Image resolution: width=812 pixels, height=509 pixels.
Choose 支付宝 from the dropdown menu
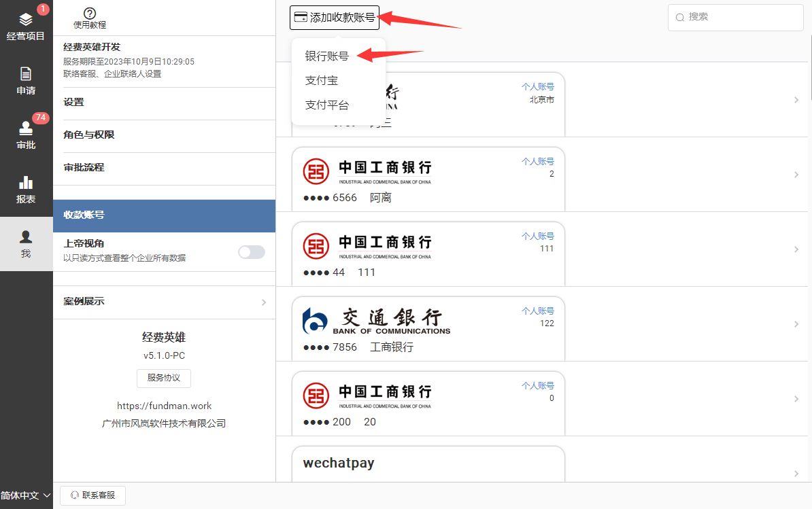pos(321,80)
